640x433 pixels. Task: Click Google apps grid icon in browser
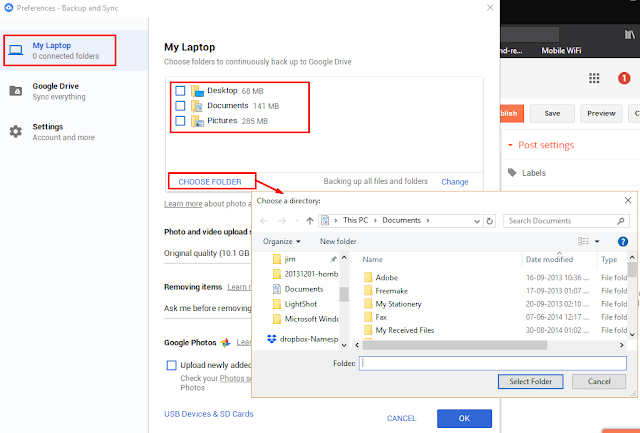[x=594, y=78]
